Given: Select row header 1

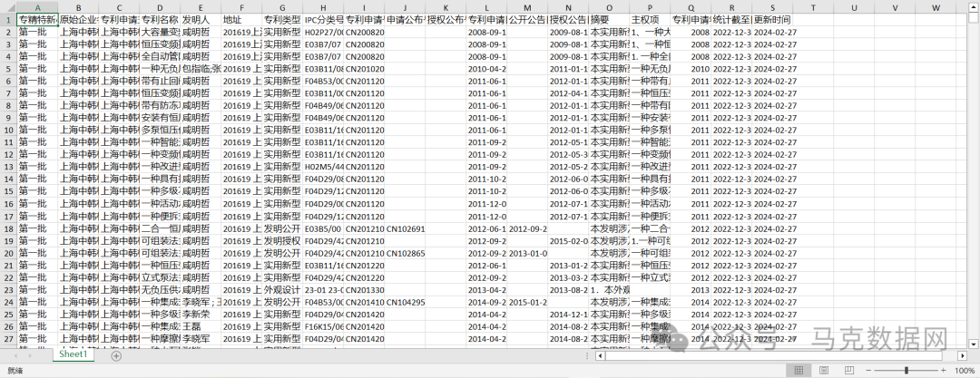Looking at the screenshot, I should point(8,19).
